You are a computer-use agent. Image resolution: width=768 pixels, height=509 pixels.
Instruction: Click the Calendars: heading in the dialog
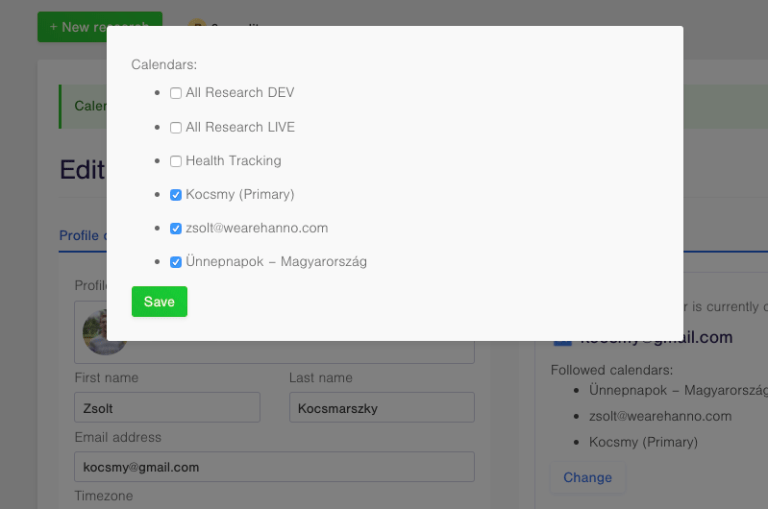[164, 65]
